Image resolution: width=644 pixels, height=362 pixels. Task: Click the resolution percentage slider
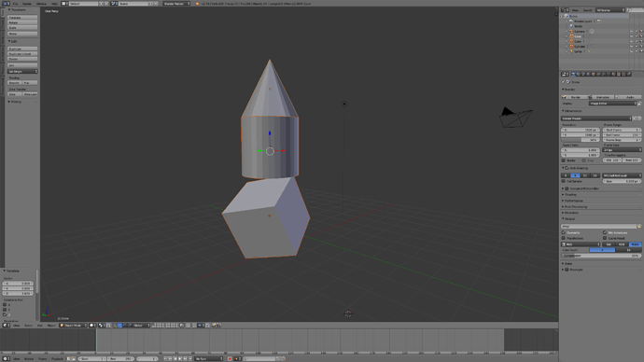coord(581,140)
